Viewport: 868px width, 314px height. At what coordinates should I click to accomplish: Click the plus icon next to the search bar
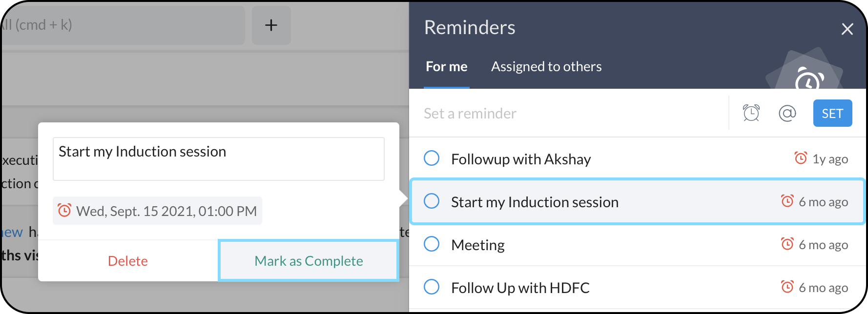(271, 25)
